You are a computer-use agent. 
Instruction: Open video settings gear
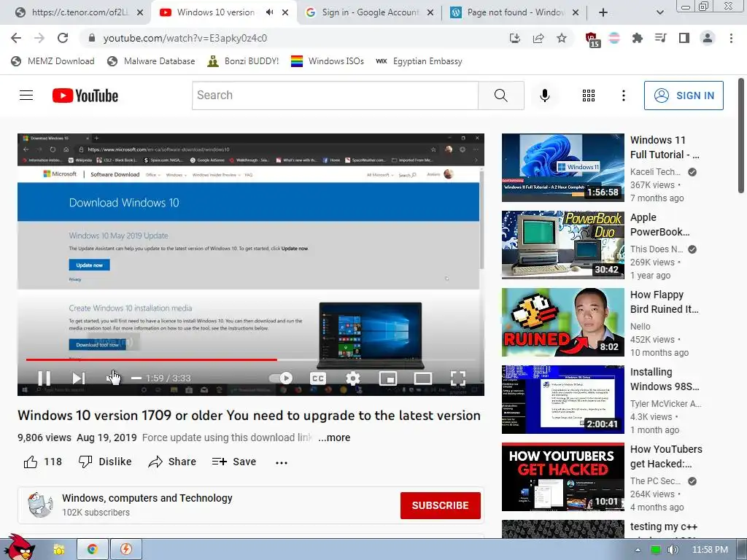(352, 378)
